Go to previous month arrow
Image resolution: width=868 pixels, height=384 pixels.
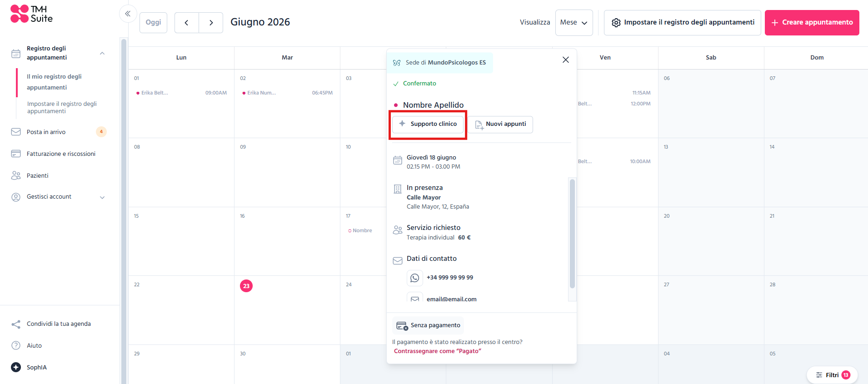tap(186, 23)
